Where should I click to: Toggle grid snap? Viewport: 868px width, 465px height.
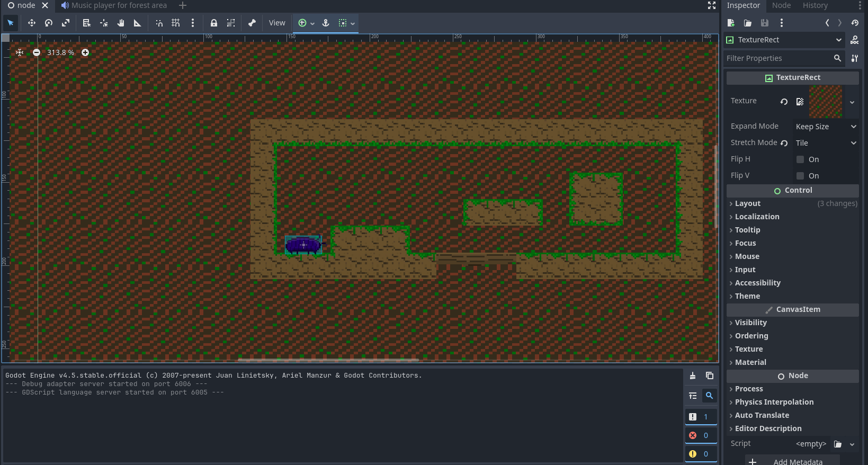click(x=176, y=23)
